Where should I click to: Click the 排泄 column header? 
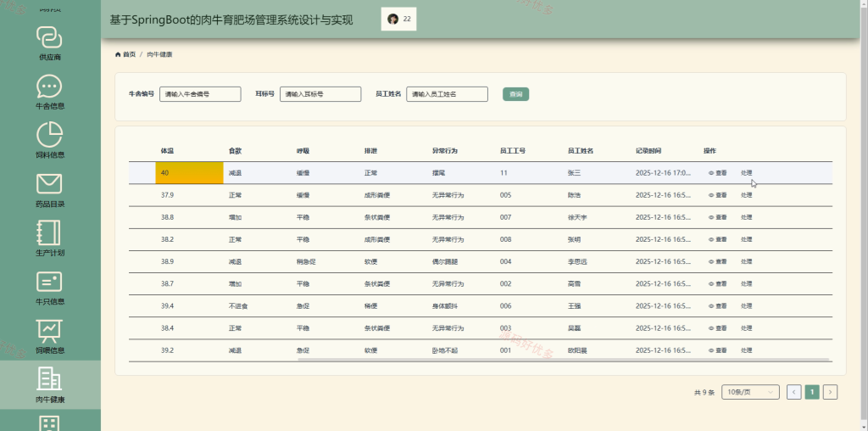point(370,151)
